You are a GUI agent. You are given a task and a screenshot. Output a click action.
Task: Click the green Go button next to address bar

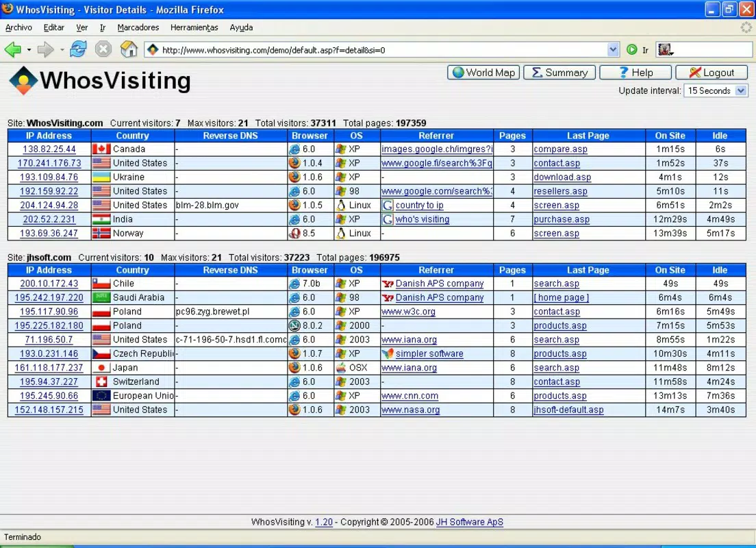click(631, 49)
